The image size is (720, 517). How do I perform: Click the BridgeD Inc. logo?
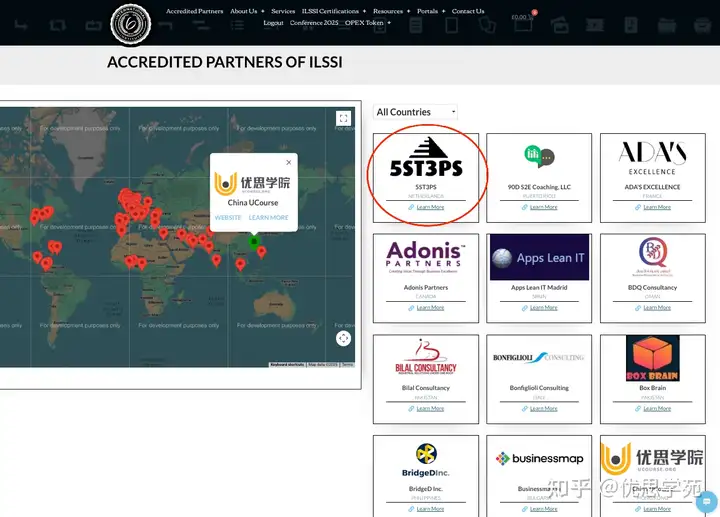[426, 460]
